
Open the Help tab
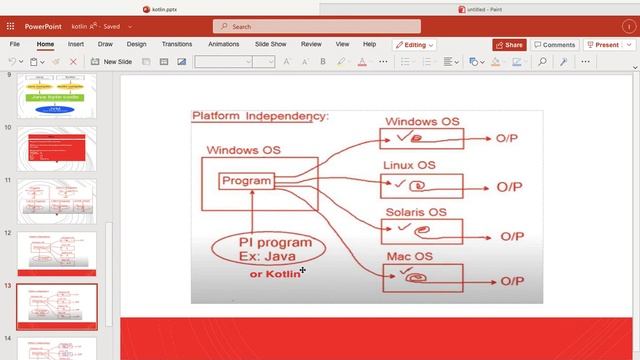point(369,44)
